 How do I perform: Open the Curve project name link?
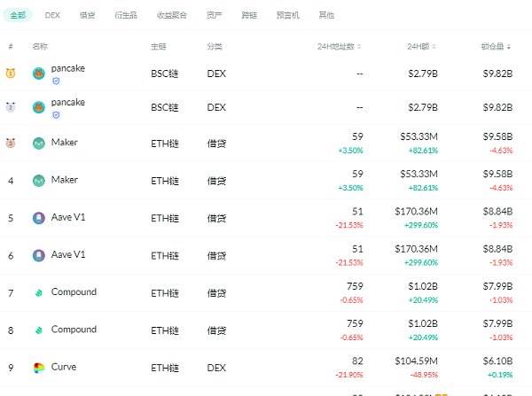coord(64,367)
